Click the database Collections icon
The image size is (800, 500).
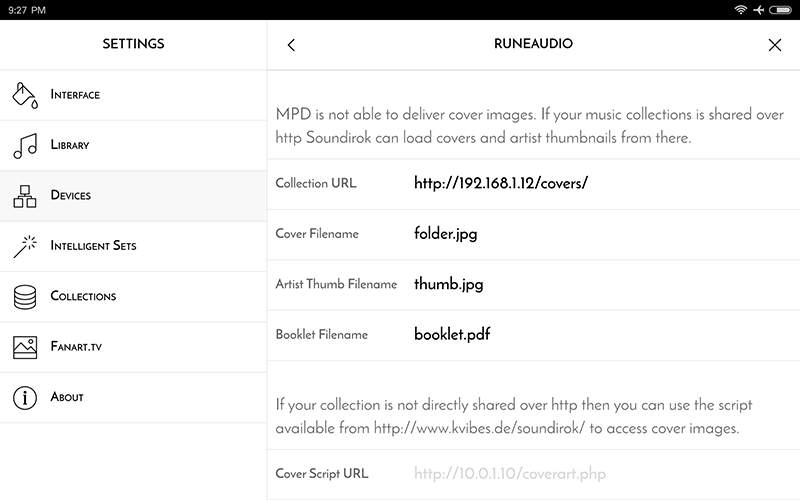coord(25,297)
